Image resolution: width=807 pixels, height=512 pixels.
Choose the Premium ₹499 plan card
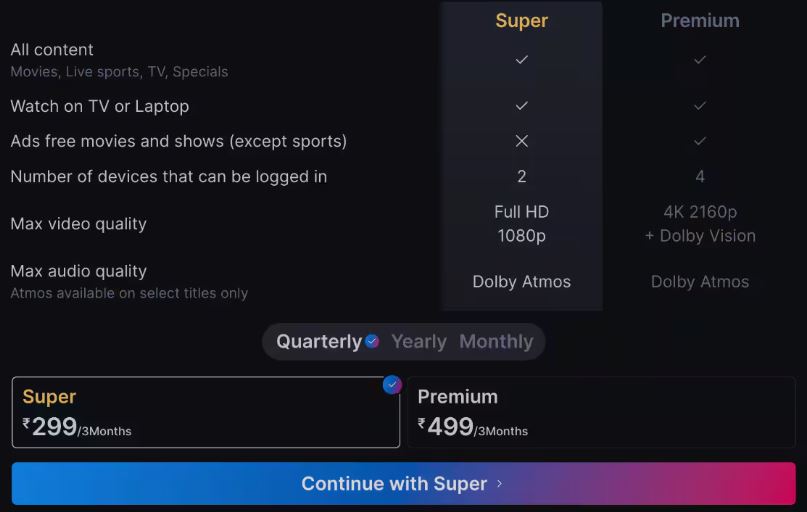602,412
